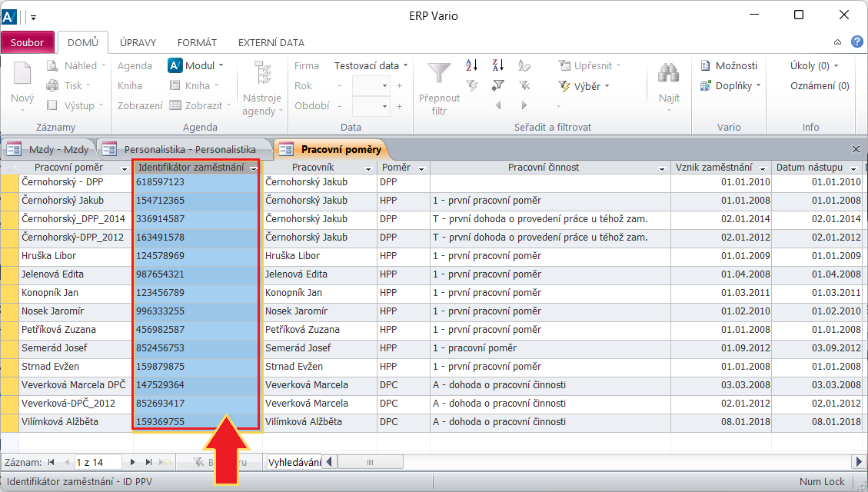868x492 pixels.
Task: Click the sort descending Z-A icon
Action: click(x=497, y=65)
